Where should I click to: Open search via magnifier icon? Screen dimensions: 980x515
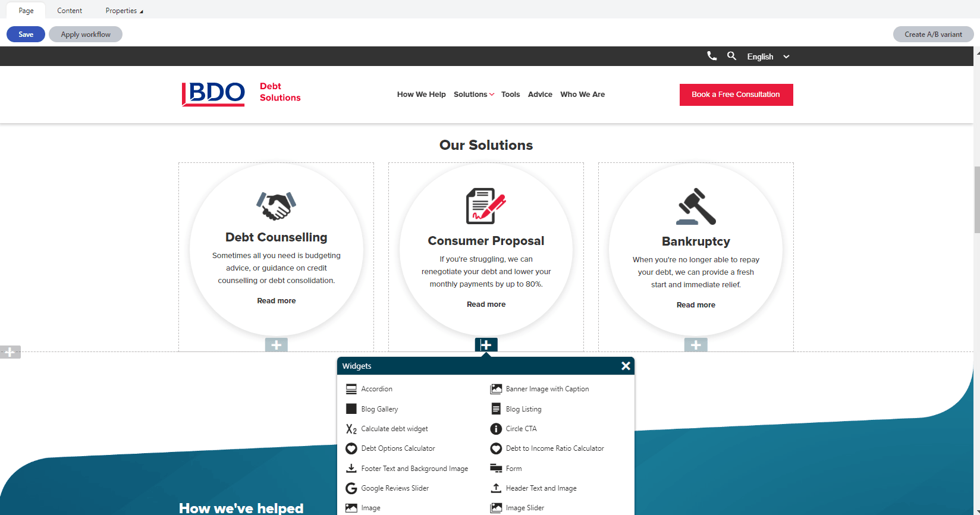point(732,56)
